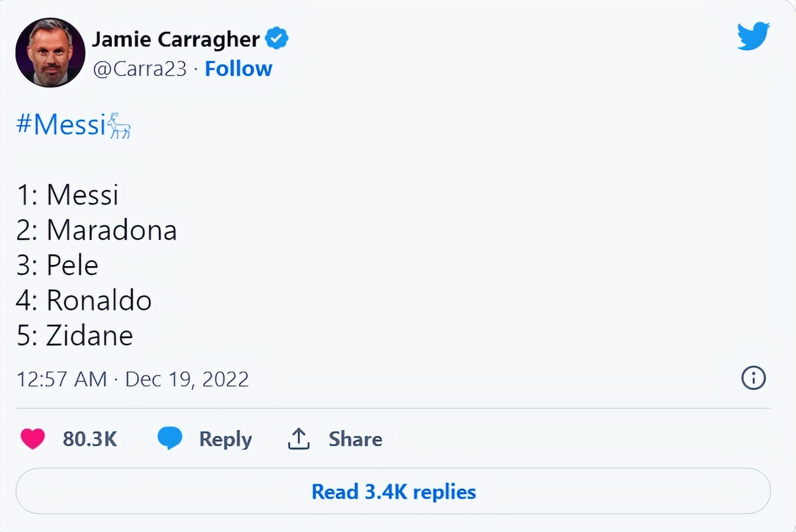The height and width of the screenshot is (532, 796).
Task: Click the @Carra23 handle
Action: 140,69
